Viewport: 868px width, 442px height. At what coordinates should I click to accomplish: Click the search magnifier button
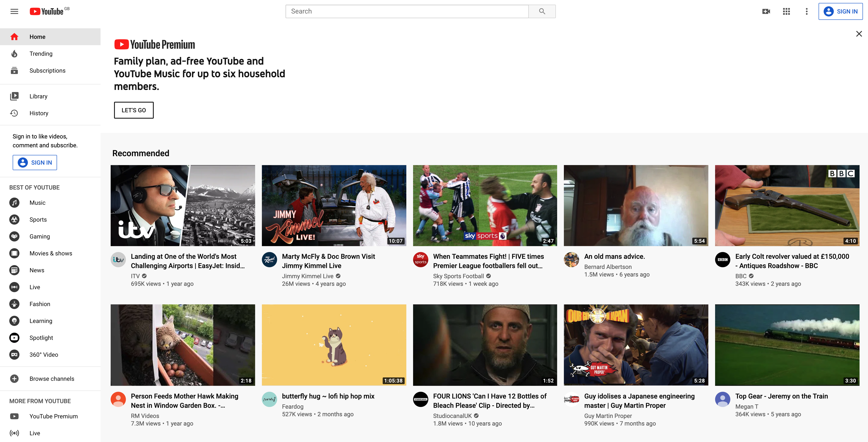542,11
